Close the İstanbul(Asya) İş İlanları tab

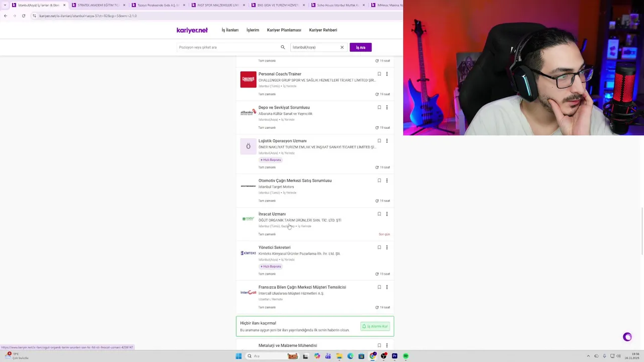click(x=64, y=5)
